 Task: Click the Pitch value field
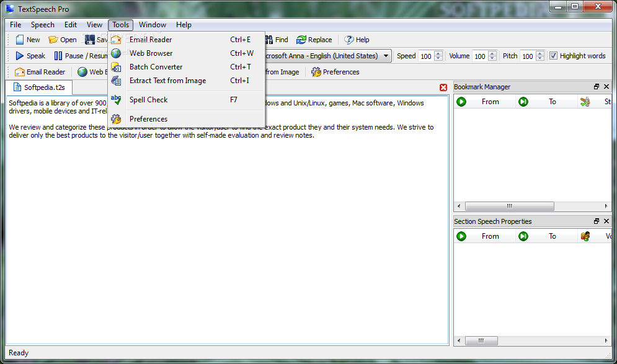click(x=528, y=56)
